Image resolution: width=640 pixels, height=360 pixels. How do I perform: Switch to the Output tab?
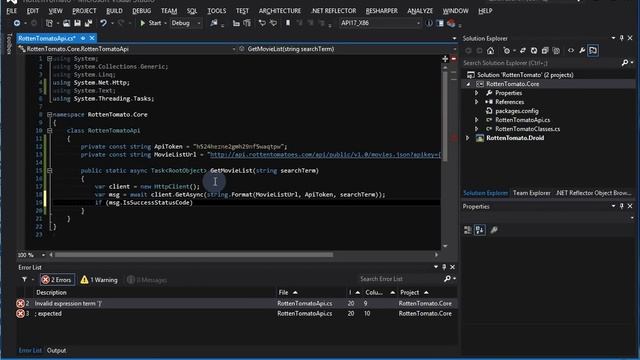click(x=56, y=351)
